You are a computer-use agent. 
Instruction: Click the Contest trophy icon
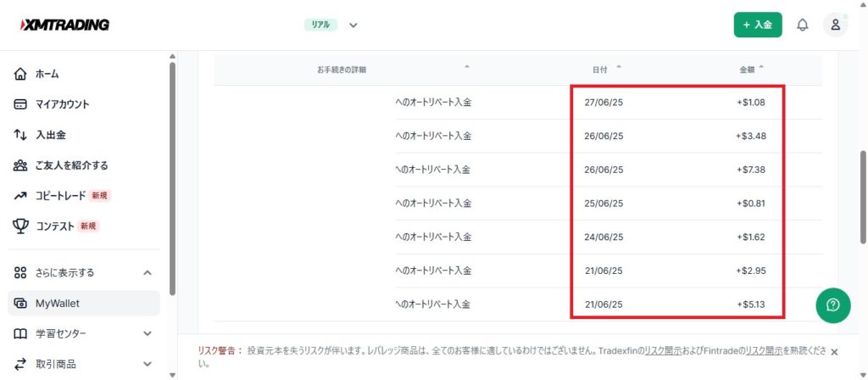point(21,226)
